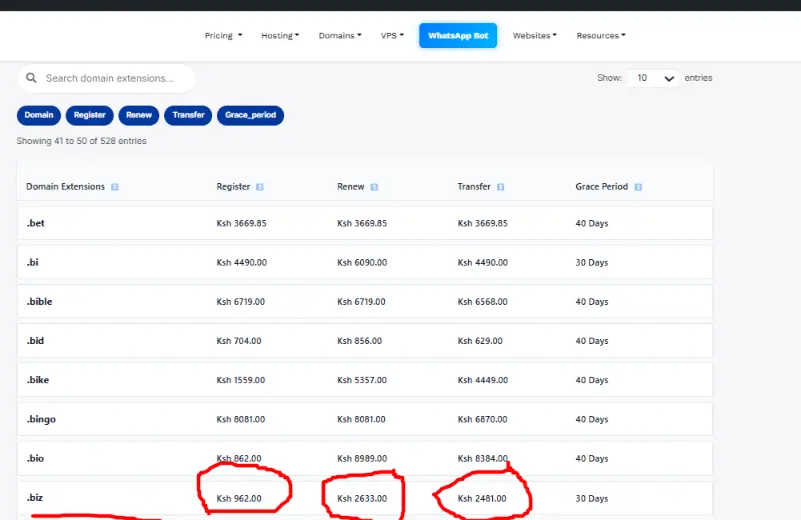Expand the VPS menu
The width and height of the screenshot is (801, 520).
click(392, 35)
